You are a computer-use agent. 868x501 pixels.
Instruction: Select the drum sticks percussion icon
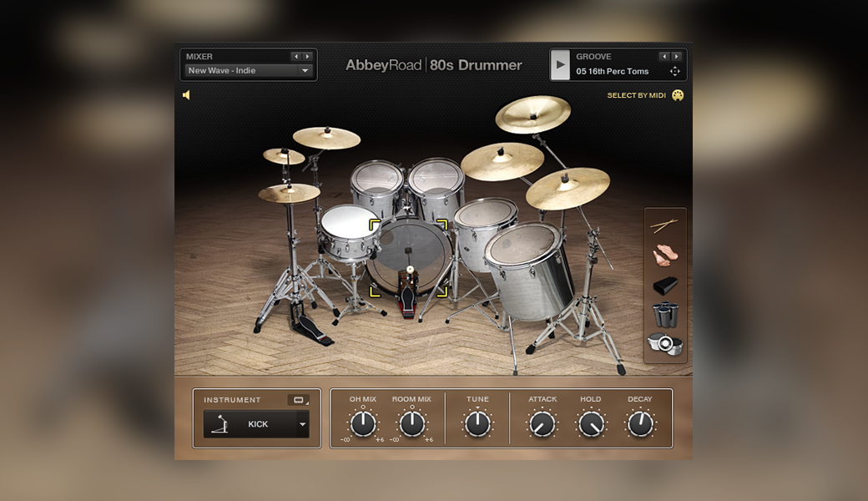coord(664,225)
